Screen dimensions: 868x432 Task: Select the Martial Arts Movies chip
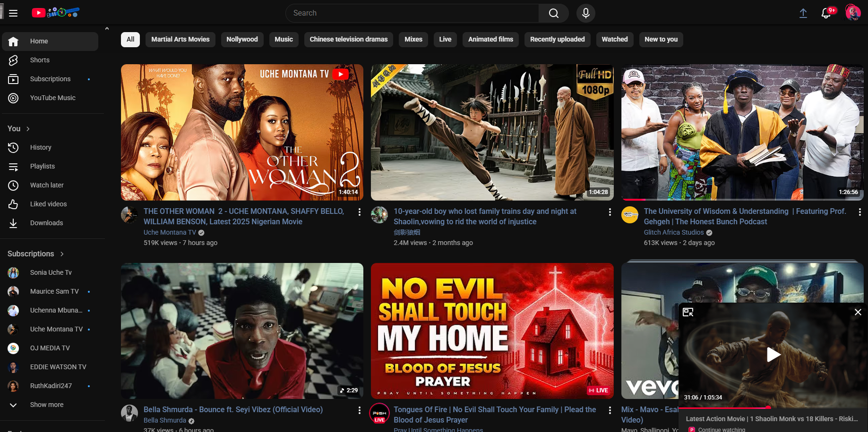180,39
